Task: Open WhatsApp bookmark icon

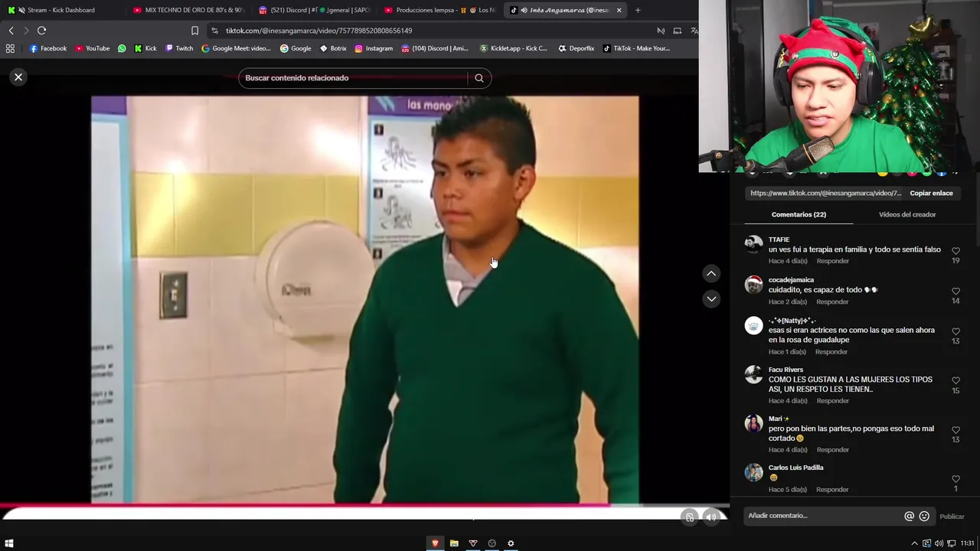Action: [122, 48]
